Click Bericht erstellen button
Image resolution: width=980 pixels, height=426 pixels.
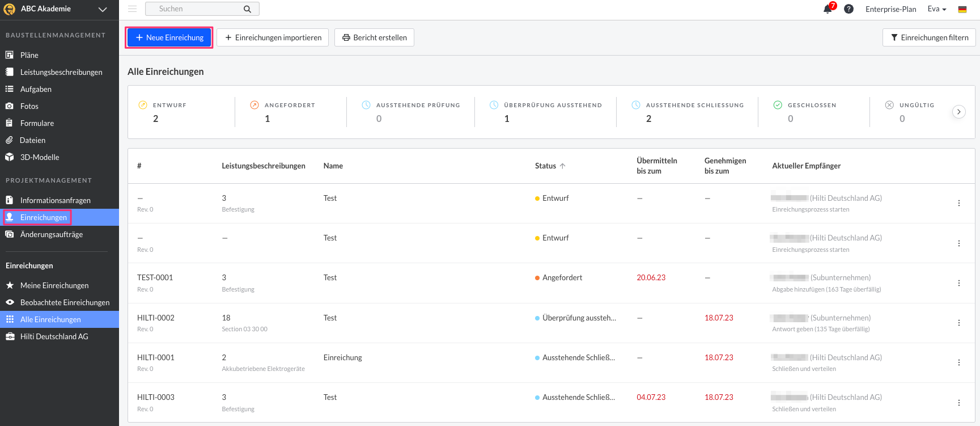(374, 37)
